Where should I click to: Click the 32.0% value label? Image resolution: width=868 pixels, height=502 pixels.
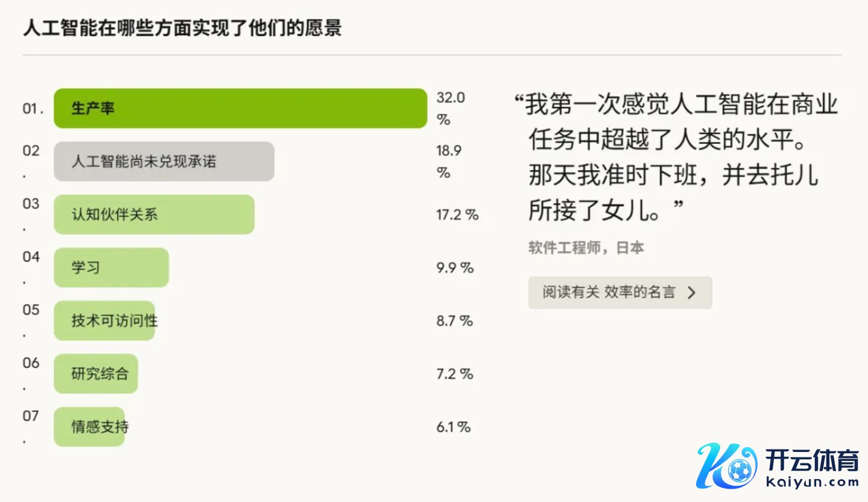(450, 108)
